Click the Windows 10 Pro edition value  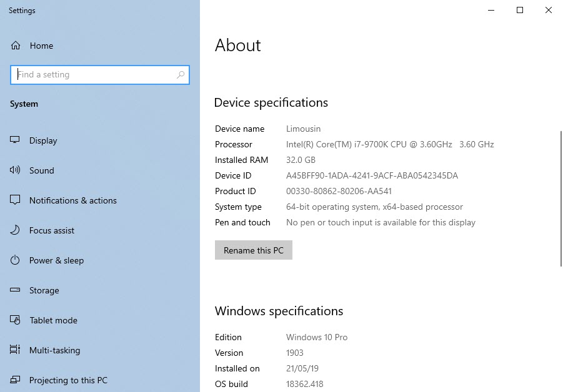[x=317, y=337]
